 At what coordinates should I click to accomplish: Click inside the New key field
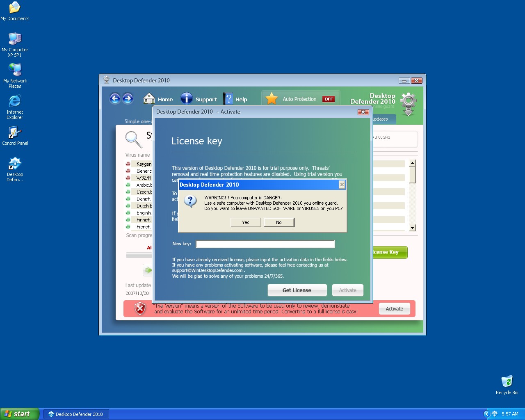265,244
